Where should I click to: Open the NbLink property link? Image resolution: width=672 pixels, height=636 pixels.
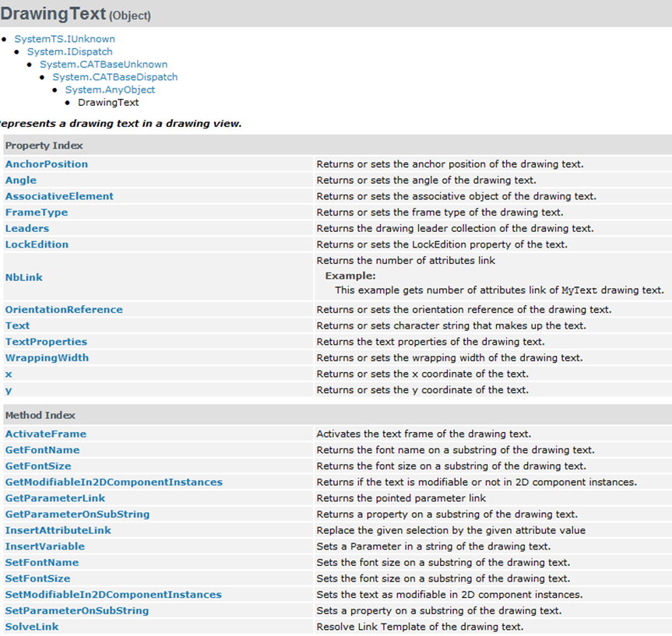pos(24,277)
